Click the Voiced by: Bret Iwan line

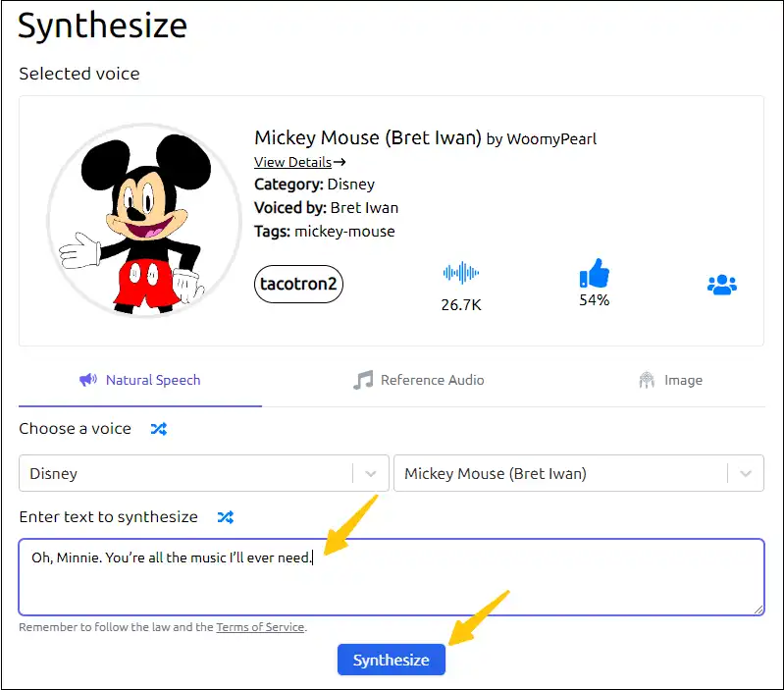(326, 207)
